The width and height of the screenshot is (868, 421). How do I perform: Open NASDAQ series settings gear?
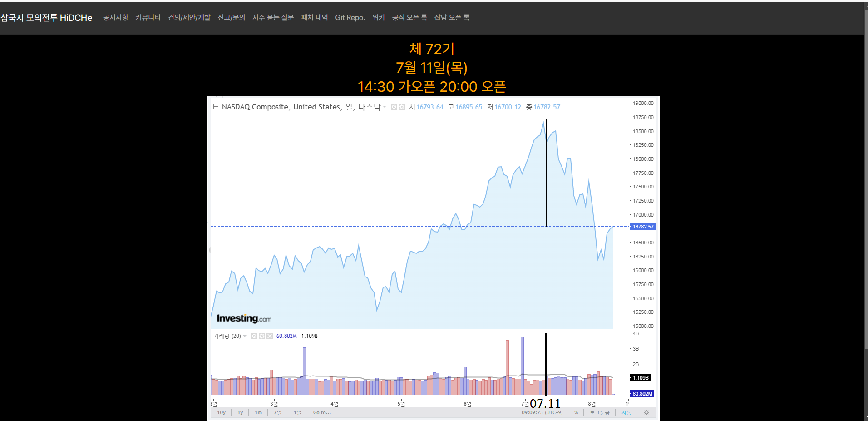[x=401, y=107]
